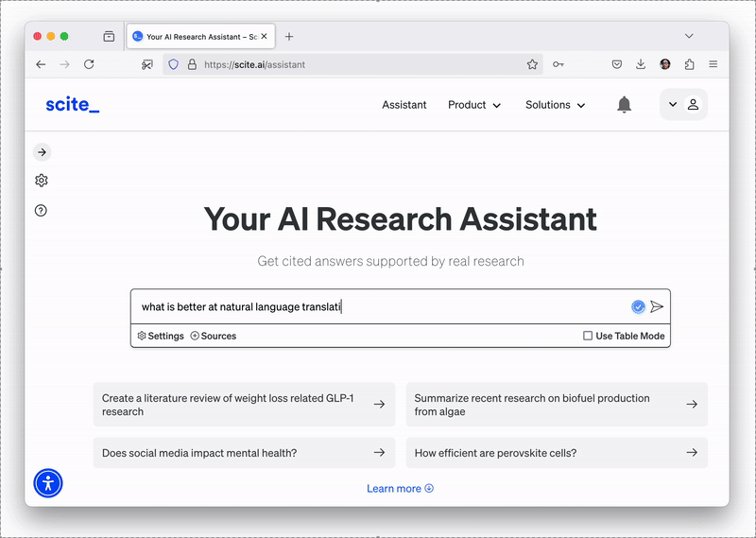
Task: Open Settings below the search box
Action: (161, 336)
